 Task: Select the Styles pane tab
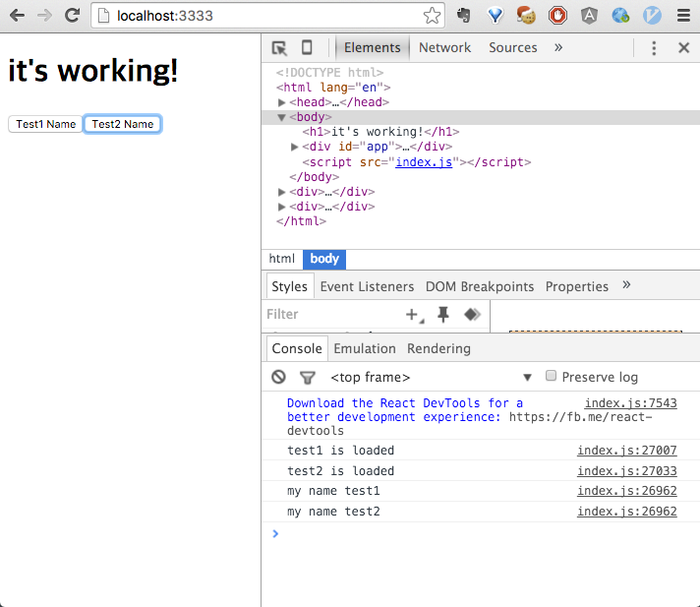click(x=289, y=286)
